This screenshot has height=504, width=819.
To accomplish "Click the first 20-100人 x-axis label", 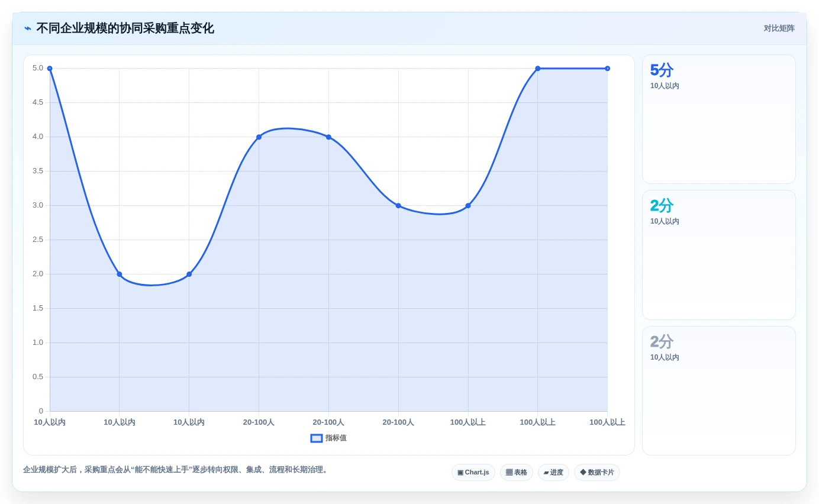I will point(259,422).
